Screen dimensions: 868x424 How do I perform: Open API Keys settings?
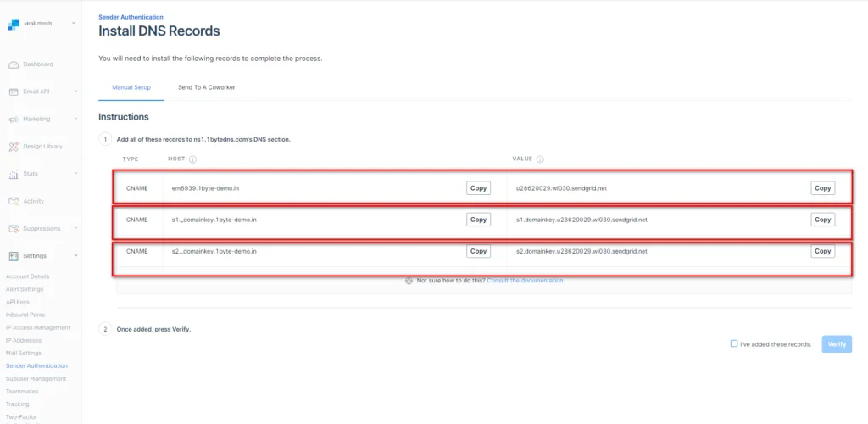coord(18,302)
